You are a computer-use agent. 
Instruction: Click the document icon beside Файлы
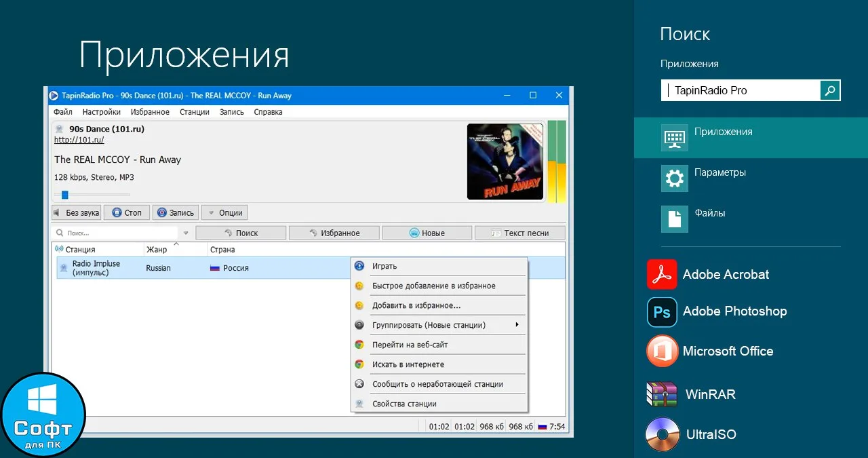674,219
